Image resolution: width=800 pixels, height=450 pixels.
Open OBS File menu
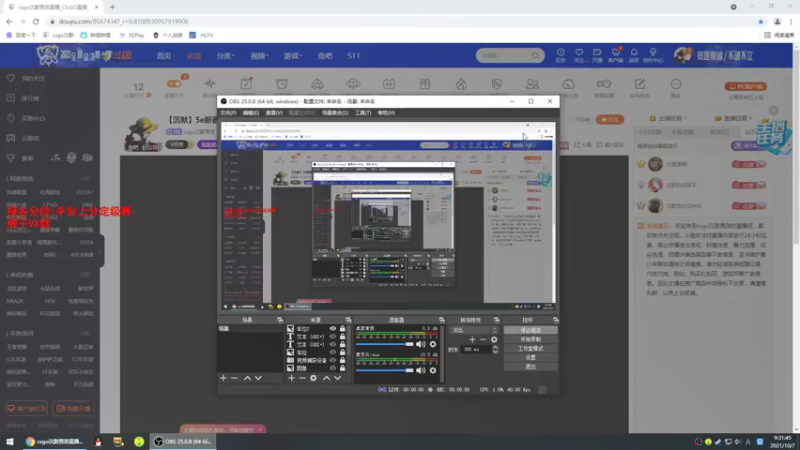coord(228,113)
